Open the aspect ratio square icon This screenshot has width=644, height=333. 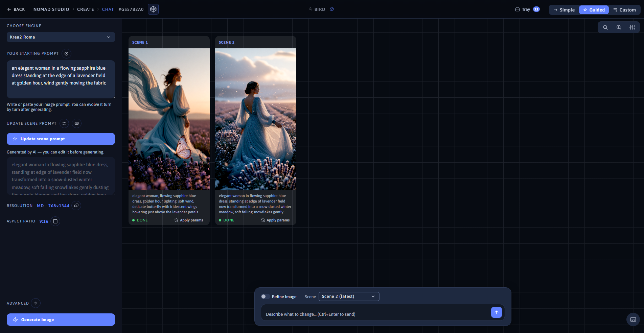[x=55, y=221]
